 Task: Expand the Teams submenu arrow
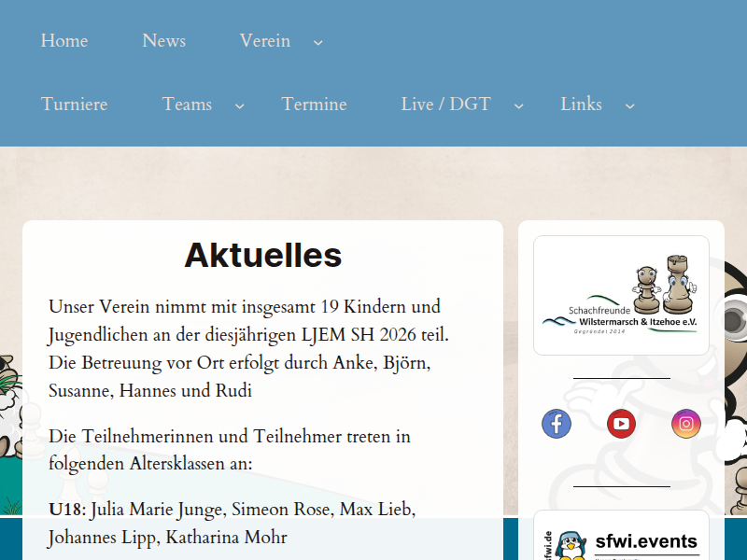(240, 105)
